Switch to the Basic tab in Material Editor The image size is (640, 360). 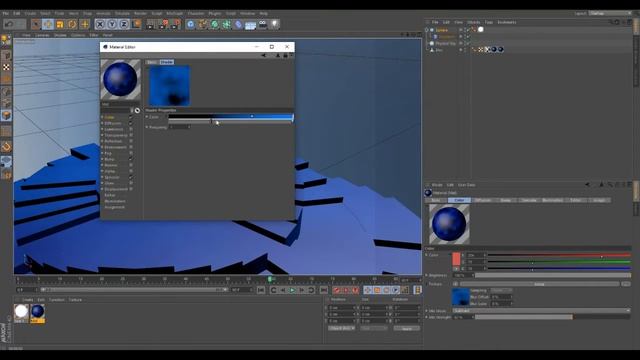click(151, 62)
